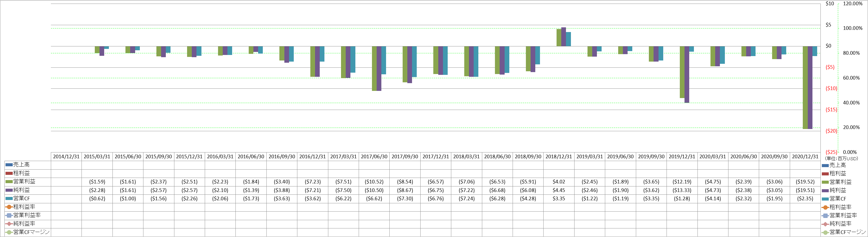868x237 pixels.
Task: Click the teal operating CF bar for 2016/12/31
Action: [x=322, y=54]
